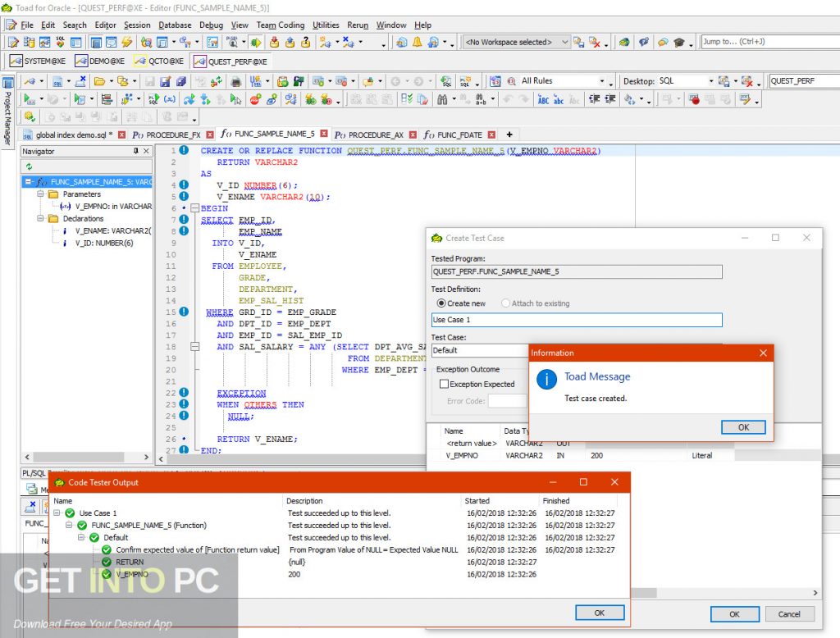
Task: Open the Schema Browser icon in main toolbar
Action: [x=29, y=42]
